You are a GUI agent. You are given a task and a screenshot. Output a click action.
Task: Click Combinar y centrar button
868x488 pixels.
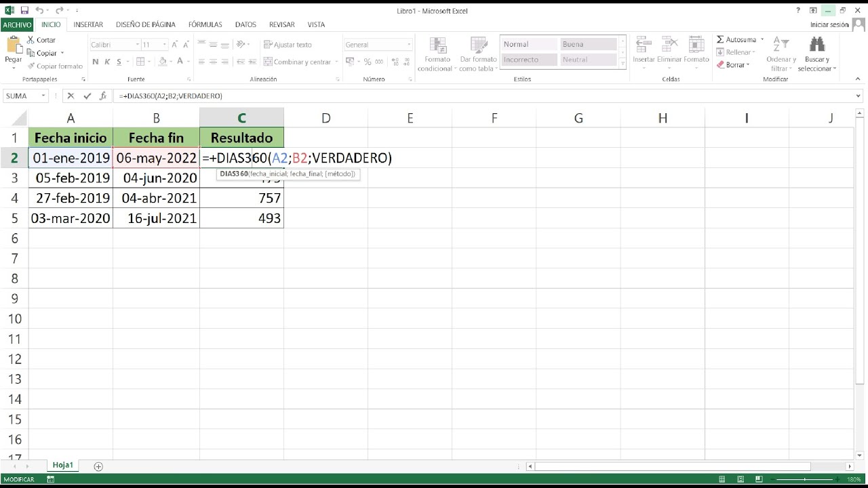298,62
